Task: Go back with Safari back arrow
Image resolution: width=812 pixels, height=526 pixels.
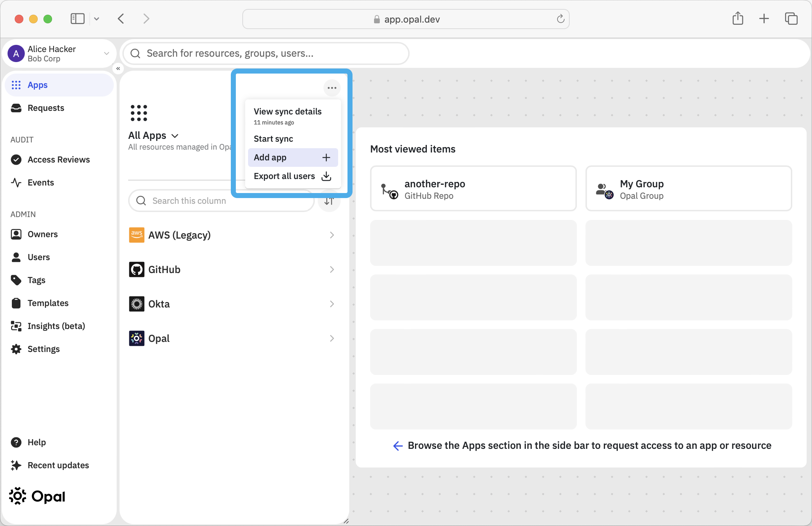Action: pos(121,19)
